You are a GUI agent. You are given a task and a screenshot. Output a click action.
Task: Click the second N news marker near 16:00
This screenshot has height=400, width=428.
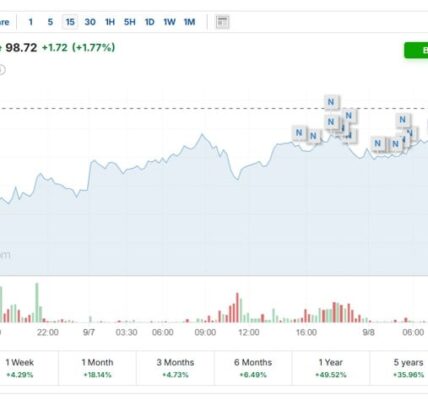pyautogui.click(x=313, y=136)
